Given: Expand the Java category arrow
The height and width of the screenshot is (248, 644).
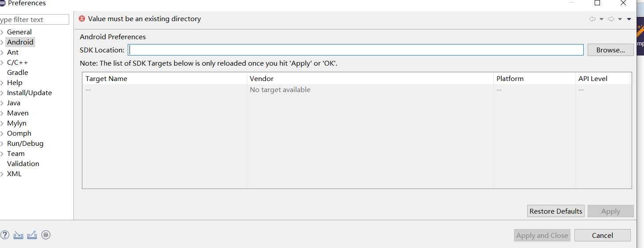Looking at the screenshot, I should (x=2, y=103).
